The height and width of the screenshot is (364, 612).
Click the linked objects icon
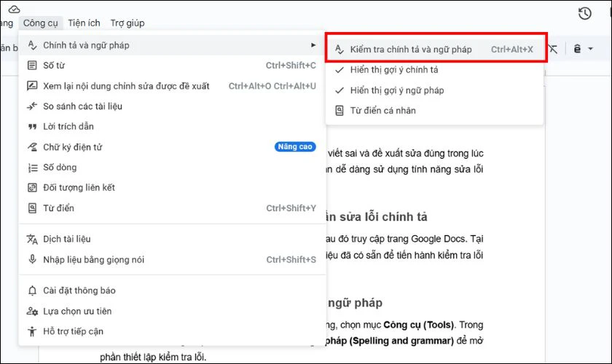[32, 188]
